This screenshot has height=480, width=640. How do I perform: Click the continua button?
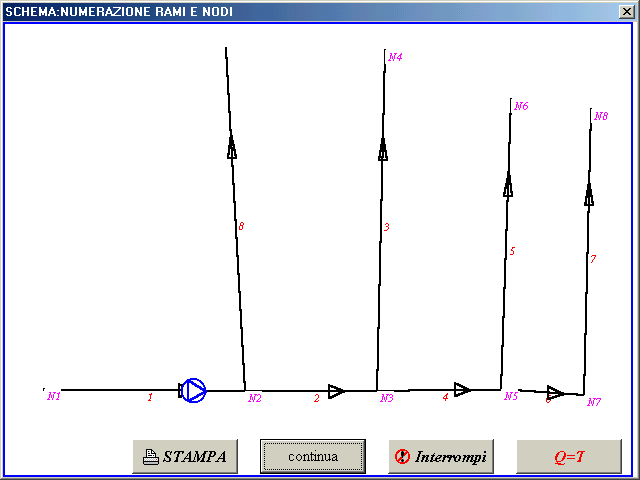(x=313, y=456)
